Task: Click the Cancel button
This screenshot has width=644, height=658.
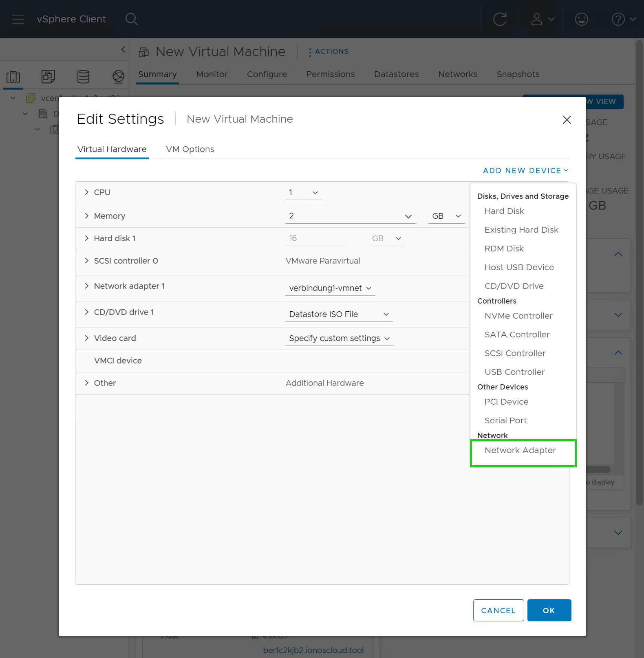Action: click(498, 610)
